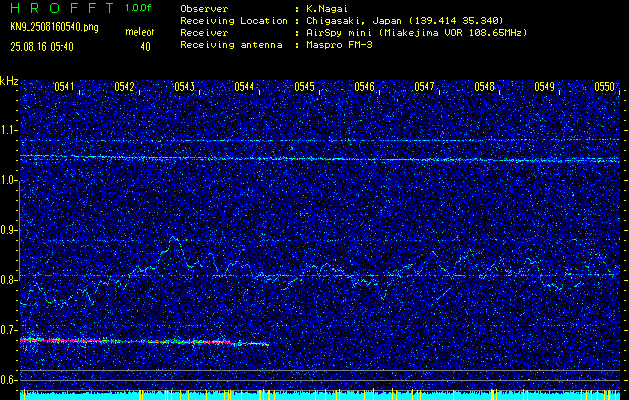629x400 pixels.
Task: Click the 0548 time marker
Action: [485, 87]
